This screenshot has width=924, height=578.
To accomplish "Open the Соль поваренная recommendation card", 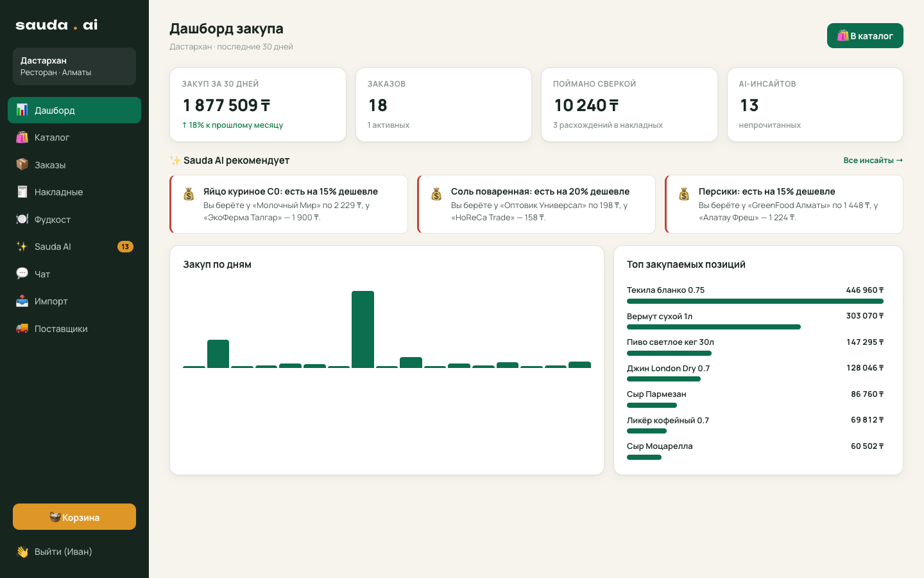I will (536, 204).
